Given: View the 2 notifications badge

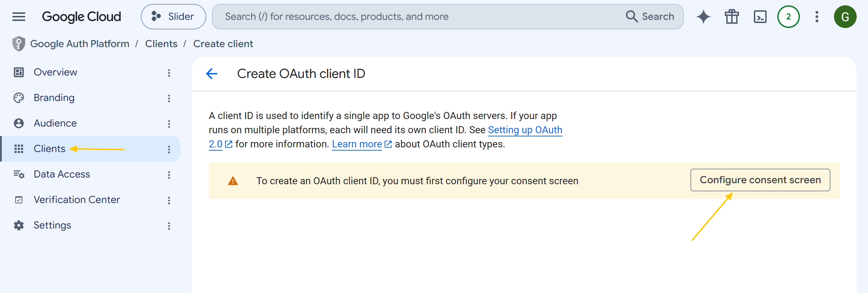Looking at the screenshot, I should 789,17.
